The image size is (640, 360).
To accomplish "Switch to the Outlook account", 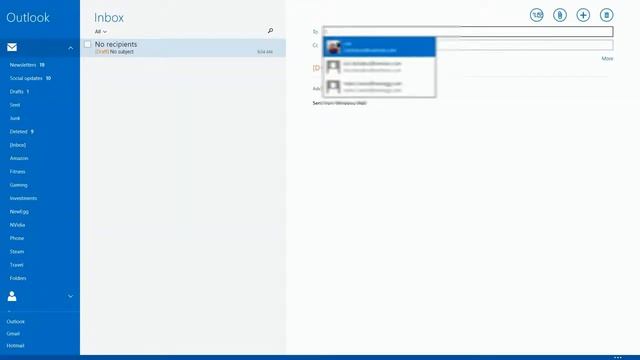I will [x=16, y=322].
